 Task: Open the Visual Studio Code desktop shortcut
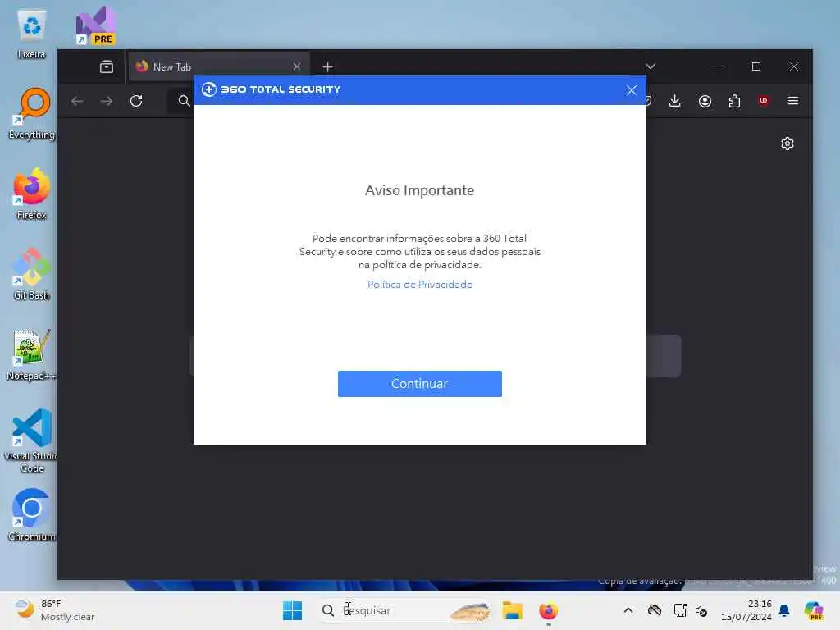pyautogui.click(x=32, y=441)
